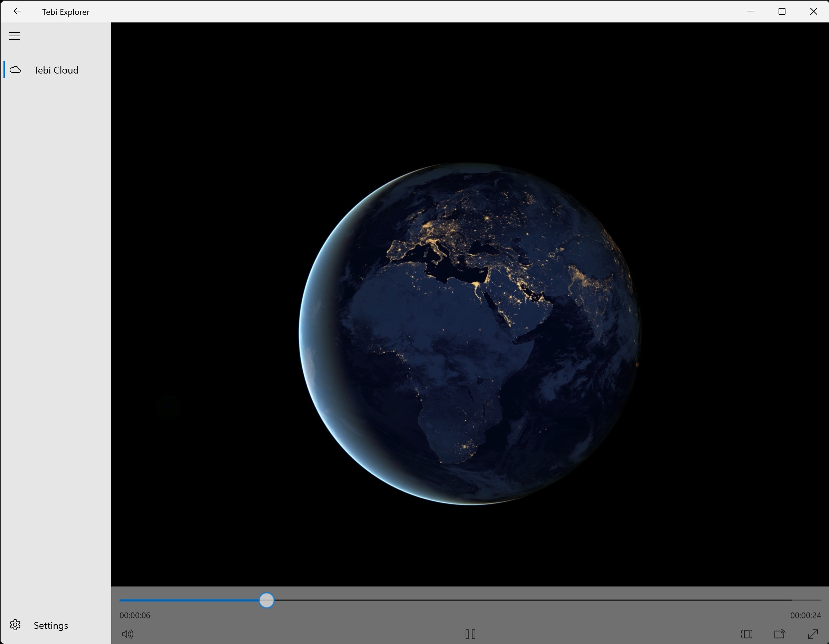Toggle the zoom / aspect ratio icon
The height and width of the screenshot is (644, 829).
click(x=747, y=634)
